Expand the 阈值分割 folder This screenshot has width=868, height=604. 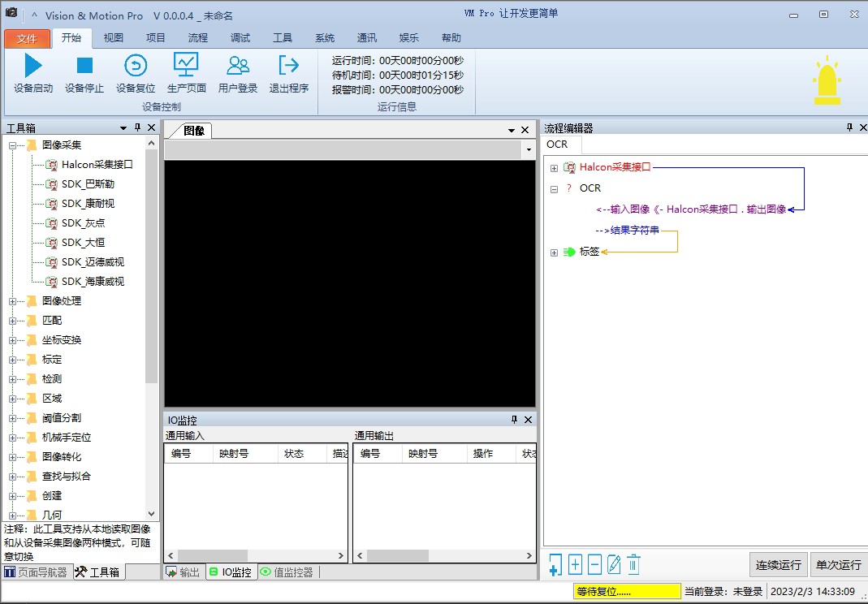pos(13,419)
